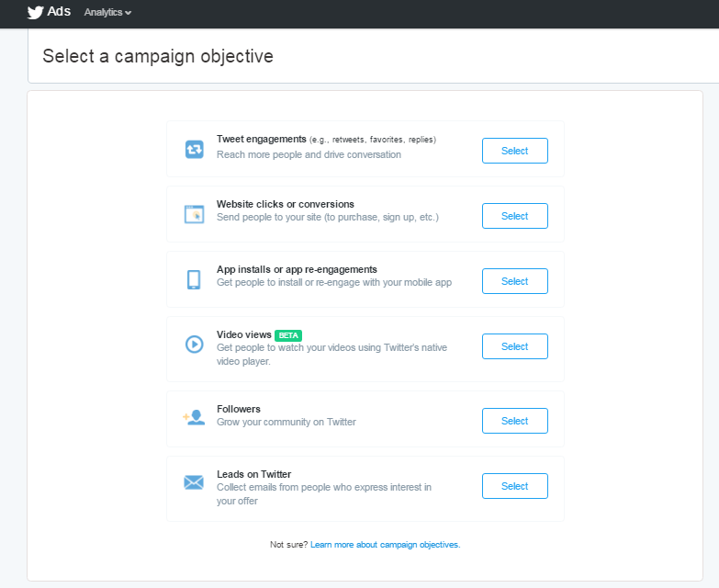Select the App installs objective

coord(515,281)
